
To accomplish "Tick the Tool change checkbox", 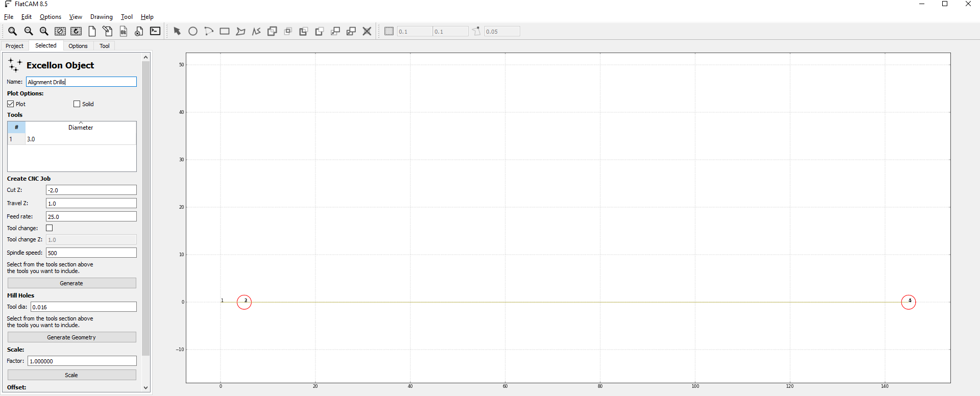I will click(x=50, y=228).
